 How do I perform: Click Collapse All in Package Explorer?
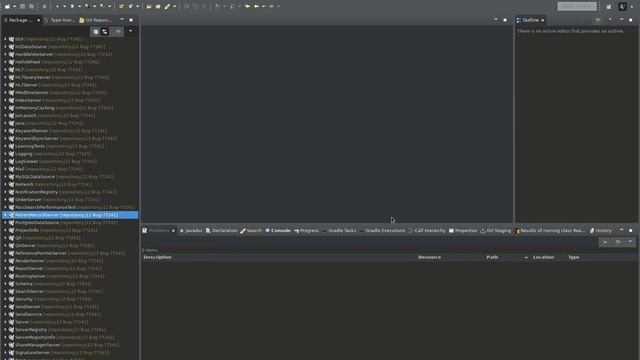96,31
